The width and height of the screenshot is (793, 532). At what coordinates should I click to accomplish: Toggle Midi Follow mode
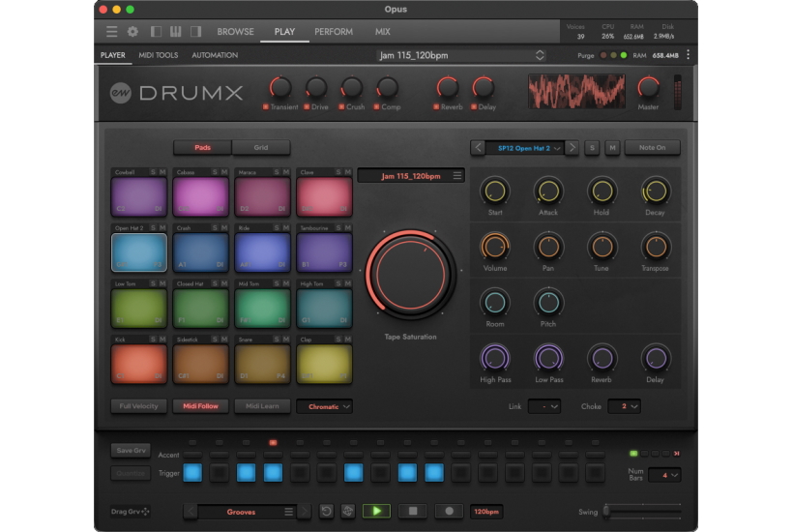coord(201,406)
